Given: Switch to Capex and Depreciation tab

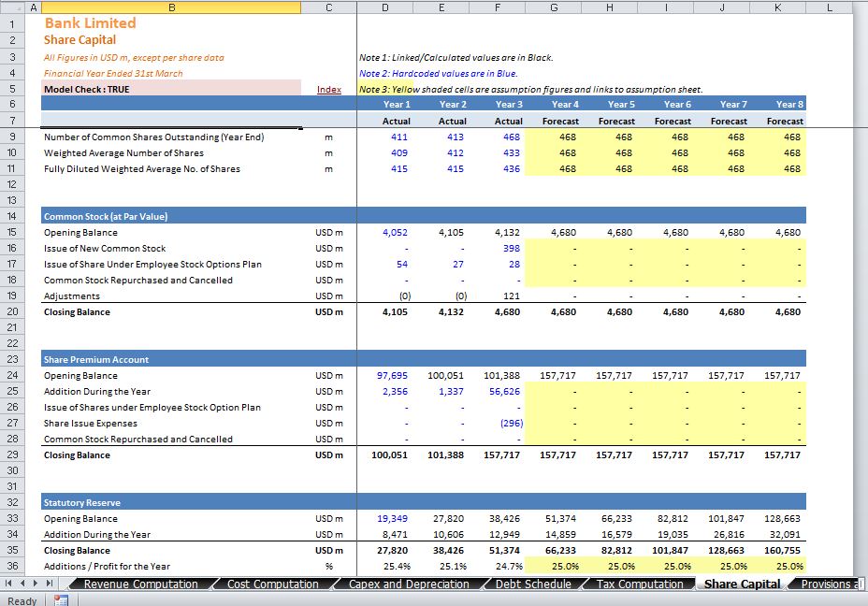Looking at the screenshot, I should pos(409,584).
